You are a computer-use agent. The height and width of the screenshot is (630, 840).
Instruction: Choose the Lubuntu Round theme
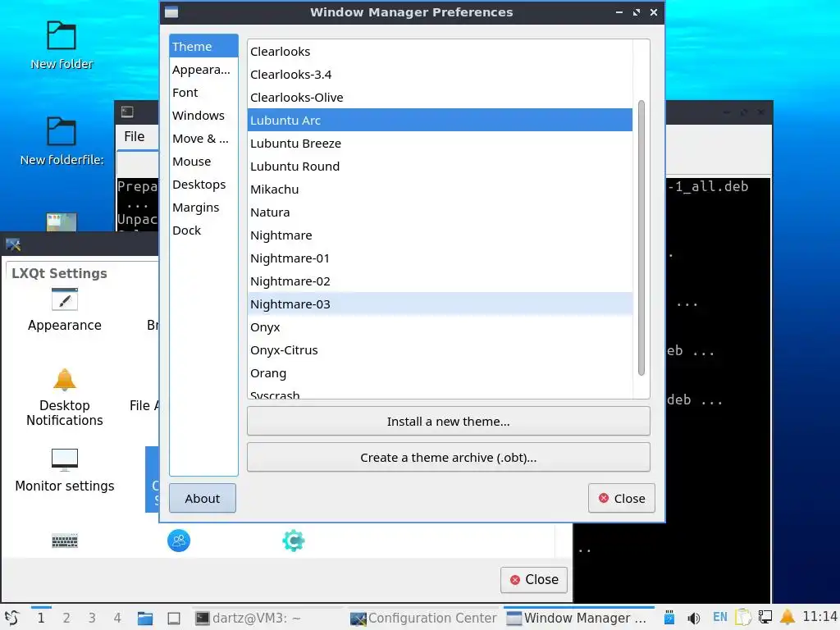point(440,167)
